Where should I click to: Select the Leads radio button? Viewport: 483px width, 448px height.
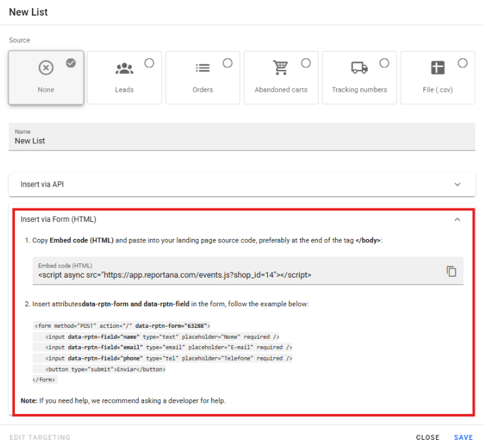pyautogui.click(x=149, y=63)
